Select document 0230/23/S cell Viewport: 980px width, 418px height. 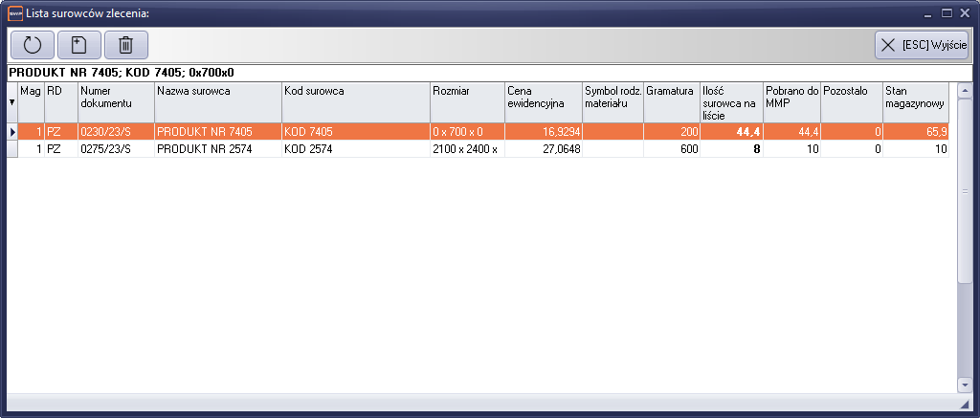coord(116,132)
